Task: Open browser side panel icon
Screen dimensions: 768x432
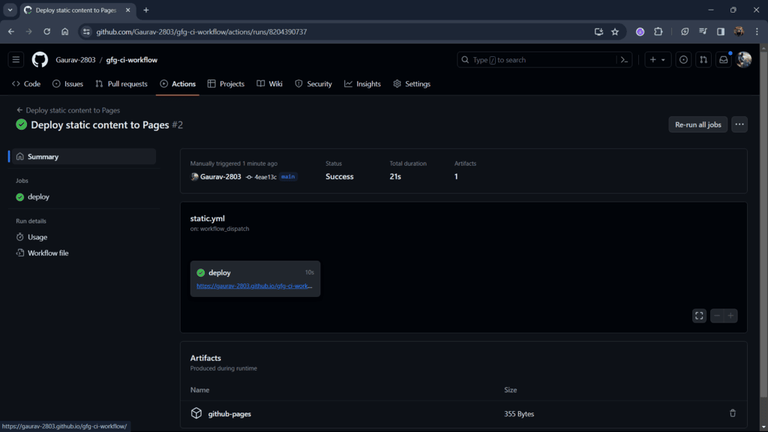Action: click(720, 32)
